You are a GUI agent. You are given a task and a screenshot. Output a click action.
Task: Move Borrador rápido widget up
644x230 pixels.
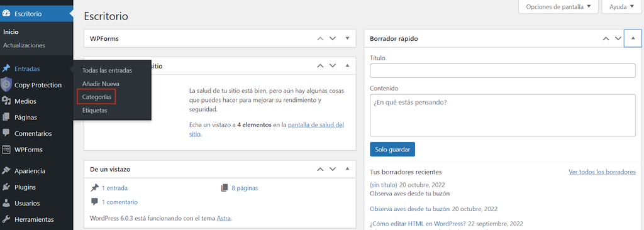pyautogui.click(x=606, y=38)
